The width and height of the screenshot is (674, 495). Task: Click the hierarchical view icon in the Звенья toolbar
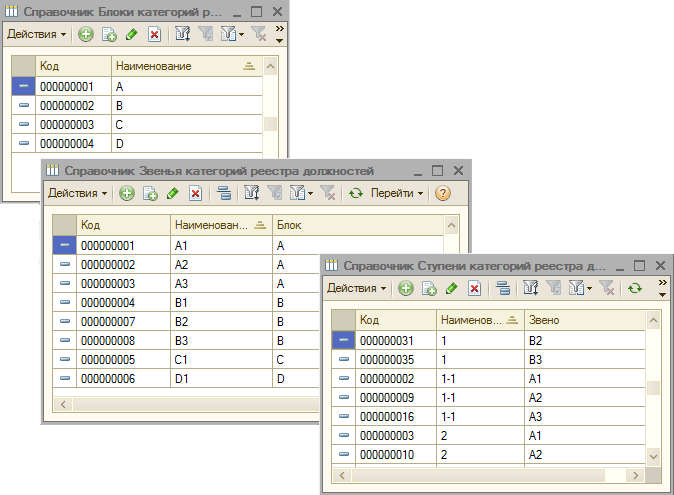[x=224, y=193]
